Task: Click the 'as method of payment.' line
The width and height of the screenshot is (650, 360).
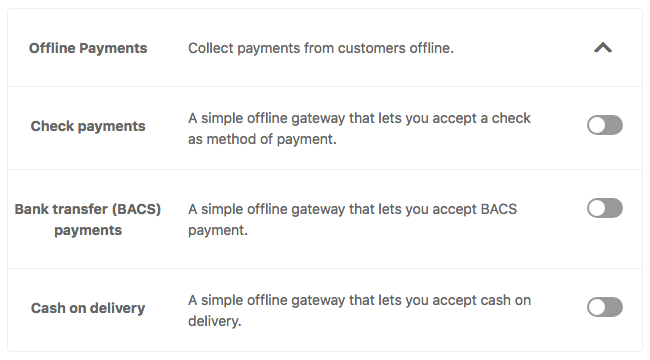Action: (x=262, y=139)
